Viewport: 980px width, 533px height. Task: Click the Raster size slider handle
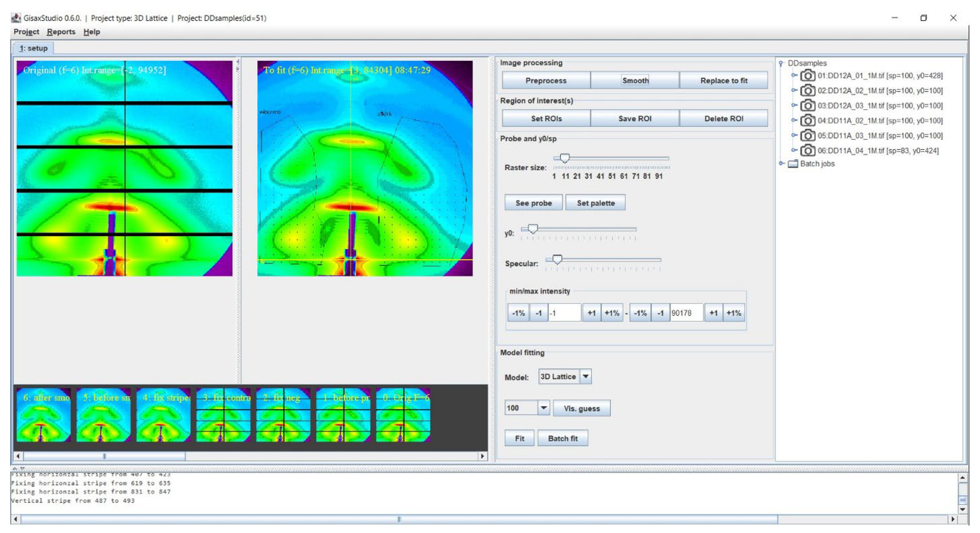point(565,158)
